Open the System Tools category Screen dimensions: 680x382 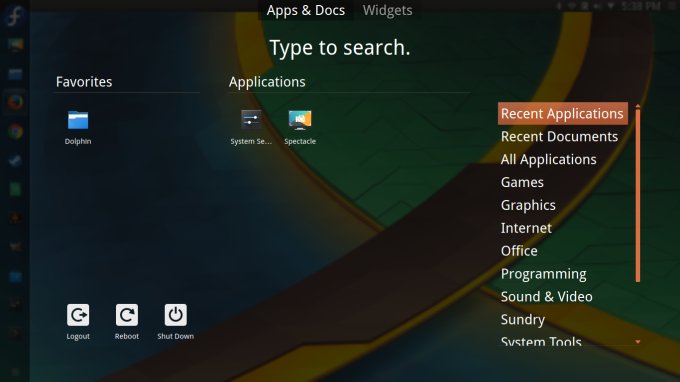(541, 341)
